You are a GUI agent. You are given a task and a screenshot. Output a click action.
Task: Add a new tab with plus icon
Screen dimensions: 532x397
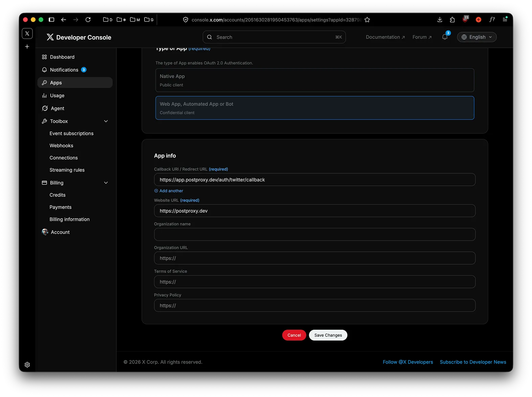(x=27, y=46)
